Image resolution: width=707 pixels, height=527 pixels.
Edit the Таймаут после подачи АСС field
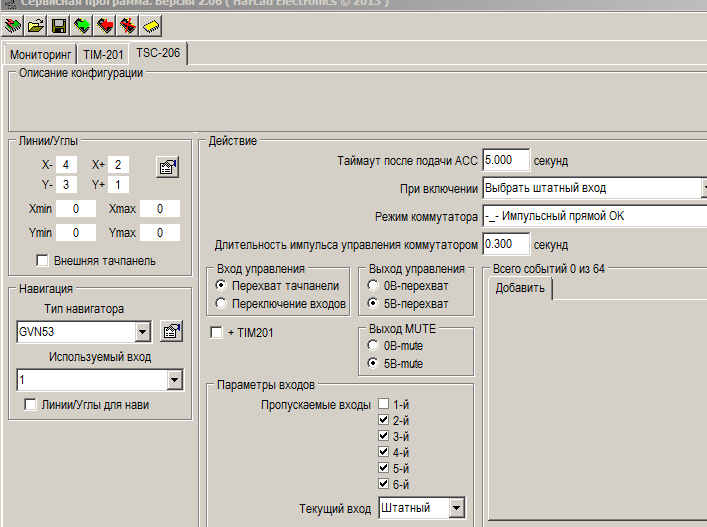coord(506,160)
